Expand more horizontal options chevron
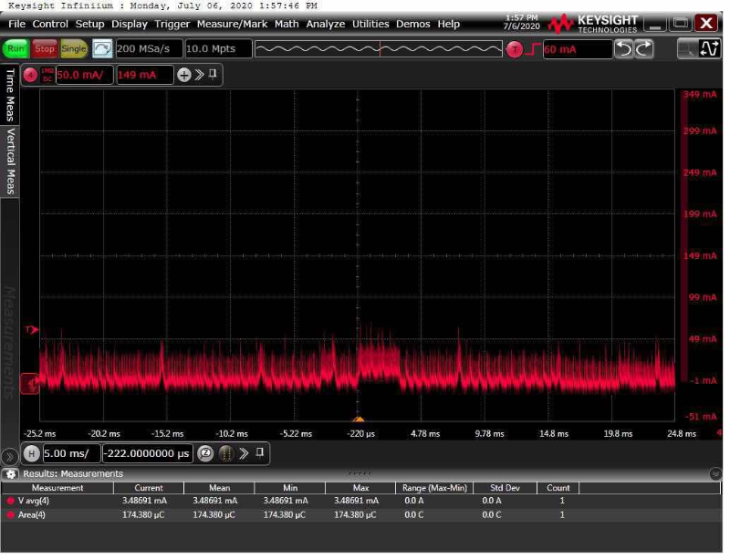 click(x=244, y=453)
